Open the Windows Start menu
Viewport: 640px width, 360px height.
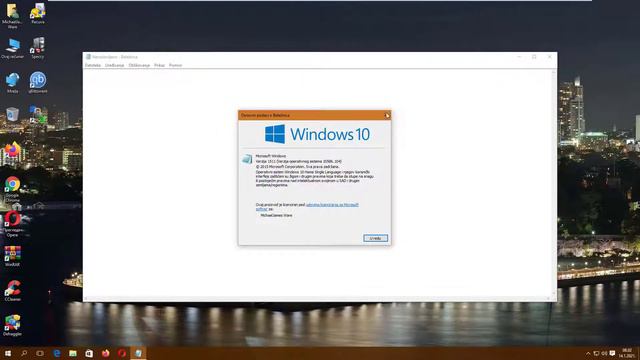(x=8, y=353)
